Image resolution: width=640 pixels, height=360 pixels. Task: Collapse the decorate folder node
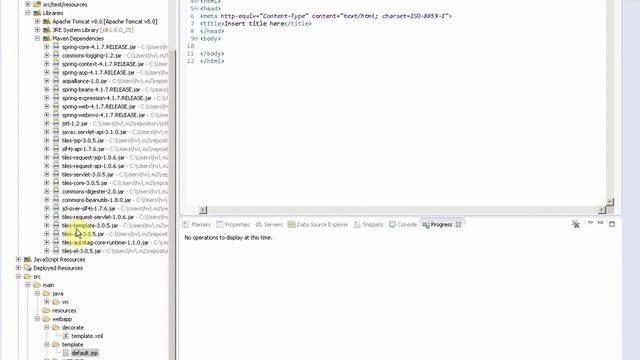(47, 327)
